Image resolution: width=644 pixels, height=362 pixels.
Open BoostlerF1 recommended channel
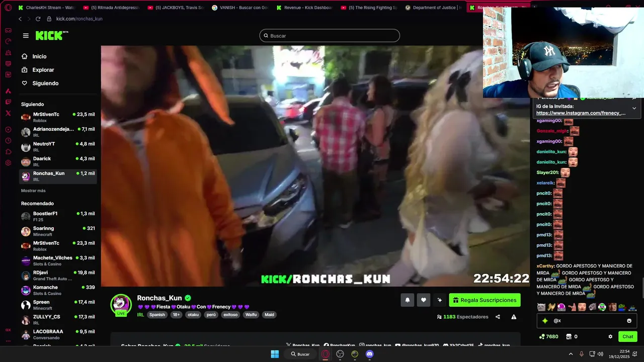pyautogui.click(x=58, y=216)
